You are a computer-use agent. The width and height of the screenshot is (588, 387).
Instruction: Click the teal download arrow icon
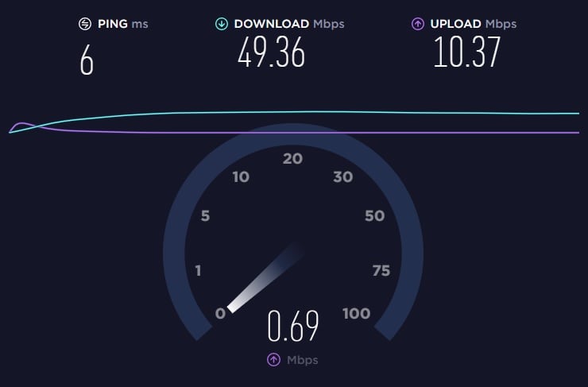[222, 24]
